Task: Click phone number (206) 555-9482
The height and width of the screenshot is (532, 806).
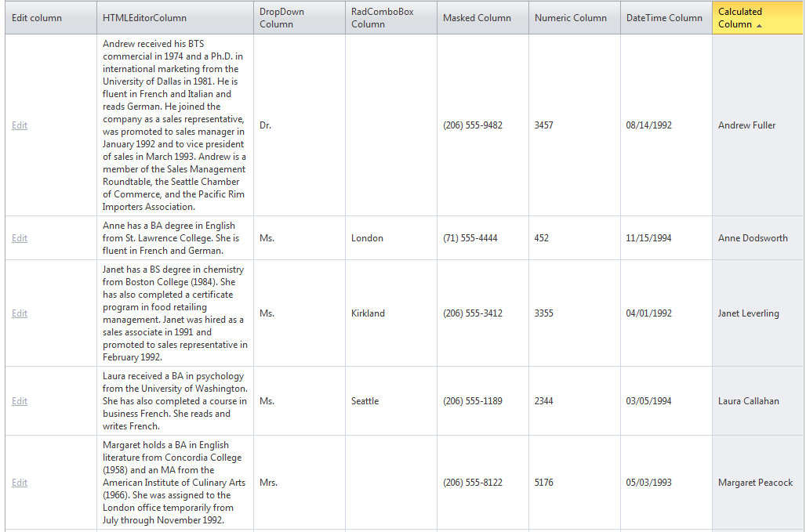Action: pos(473,125)
